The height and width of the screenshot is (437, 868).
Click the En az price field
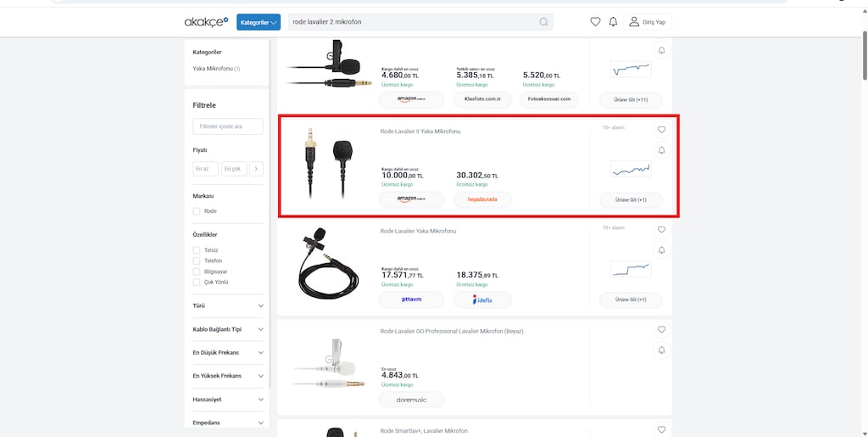(205, 169)
